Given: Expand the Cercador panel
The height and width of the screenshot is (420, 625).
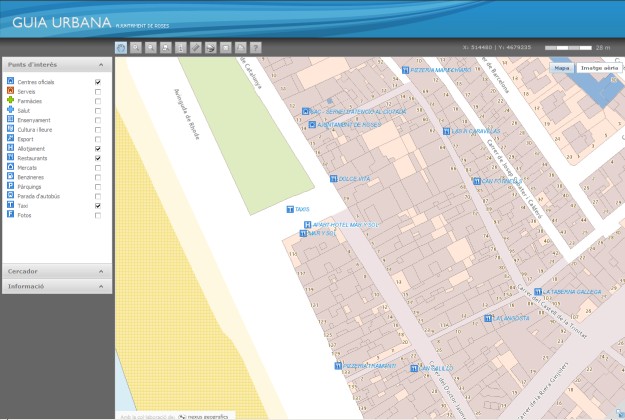Looking at the screenshot, I should click(x=101, y=271).
